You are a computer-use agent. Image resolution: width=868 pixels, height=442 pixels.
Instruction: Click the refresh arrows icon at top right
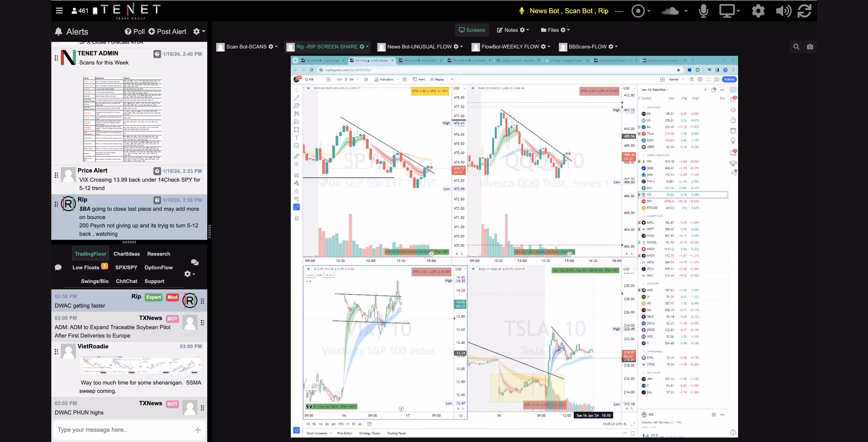(x=804, y=11)
